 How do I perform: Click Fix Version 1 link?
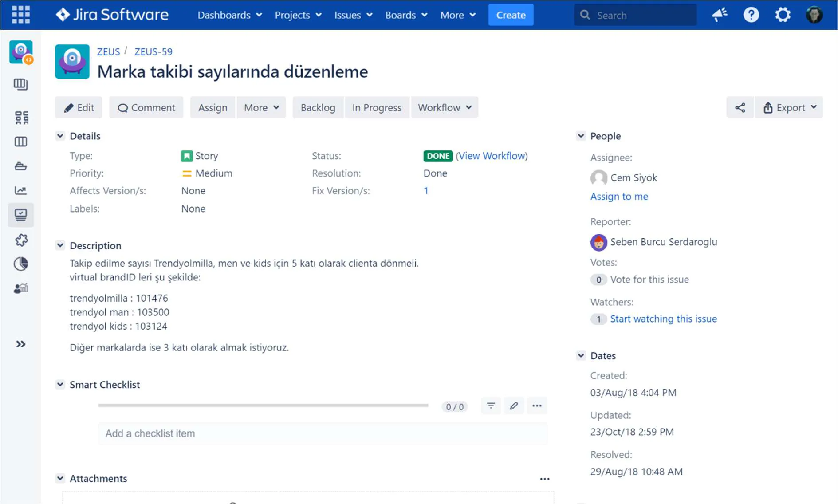(426, 191)
